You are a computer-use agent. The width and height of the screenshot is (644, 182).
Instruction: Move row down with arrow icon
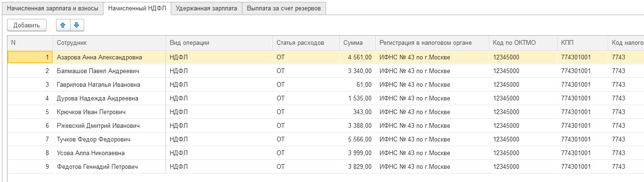(x=77, y=25)
